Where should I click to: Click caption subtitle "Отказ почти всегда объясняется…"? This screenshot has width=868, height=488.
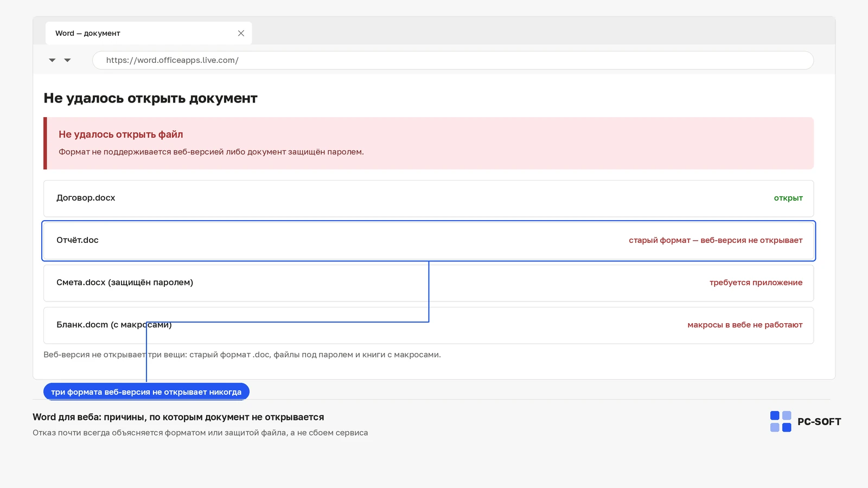[200, 433]
